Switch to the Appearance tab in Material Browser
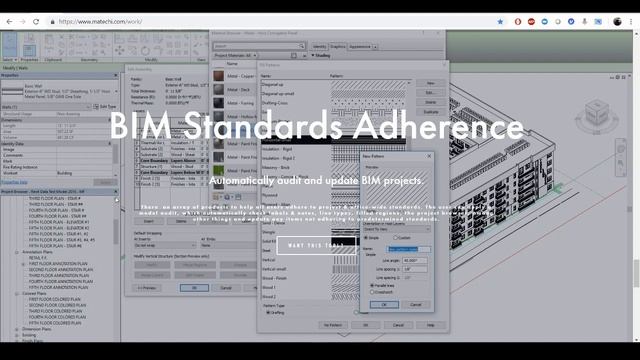This screenshot has height=360, width=640. click(x=360, y=47)
